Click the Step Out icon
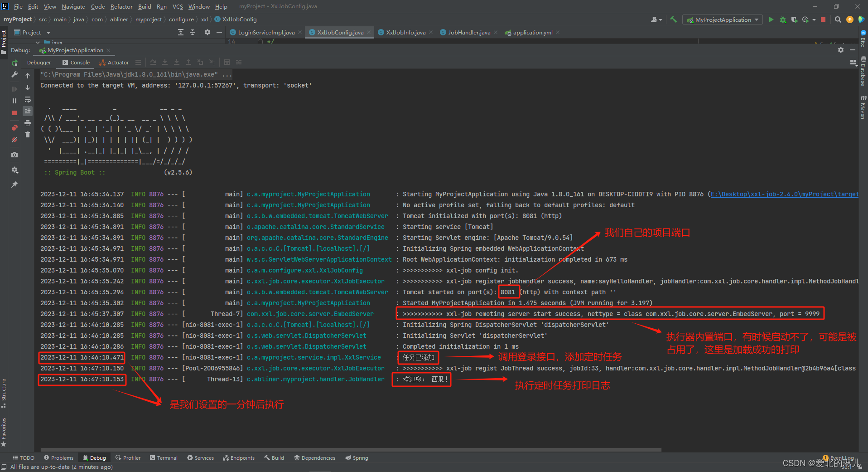This screenshot has width=868, height=472. [x=188, y=62]
